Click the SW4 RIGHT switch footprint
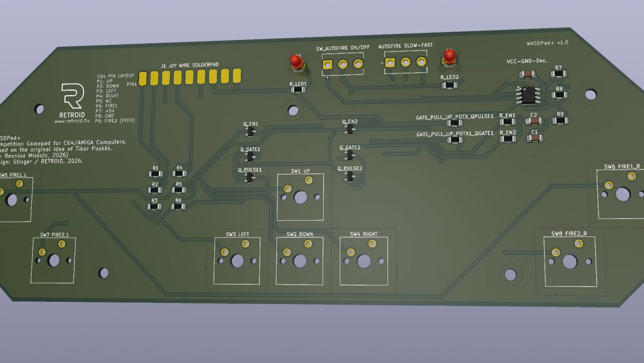The height and width of the screenshot is (363, 644). click(x=364, y=260)
